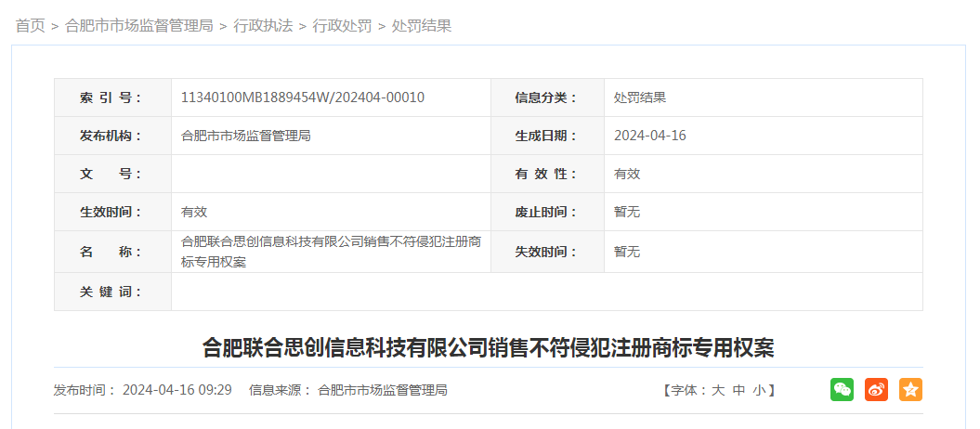The image size is (980, 429).
Task: Click publish time 2024-04-16 09:29
Action: point(176,390)
